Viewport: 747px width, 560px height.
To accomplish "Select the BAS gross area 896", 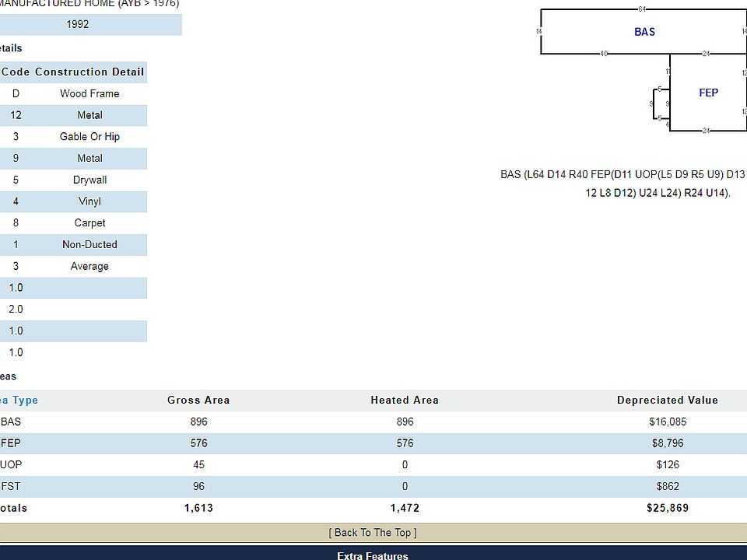I will [198, 422].
